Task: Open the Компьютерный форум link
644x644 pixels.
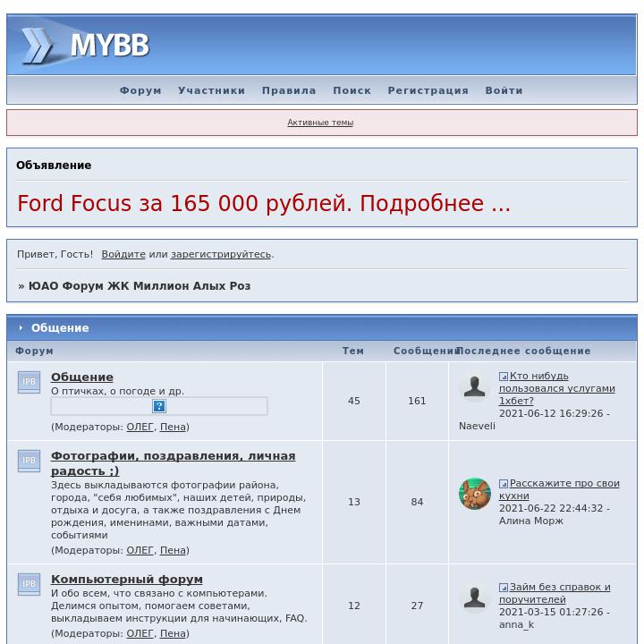Action: pos(126,579)
